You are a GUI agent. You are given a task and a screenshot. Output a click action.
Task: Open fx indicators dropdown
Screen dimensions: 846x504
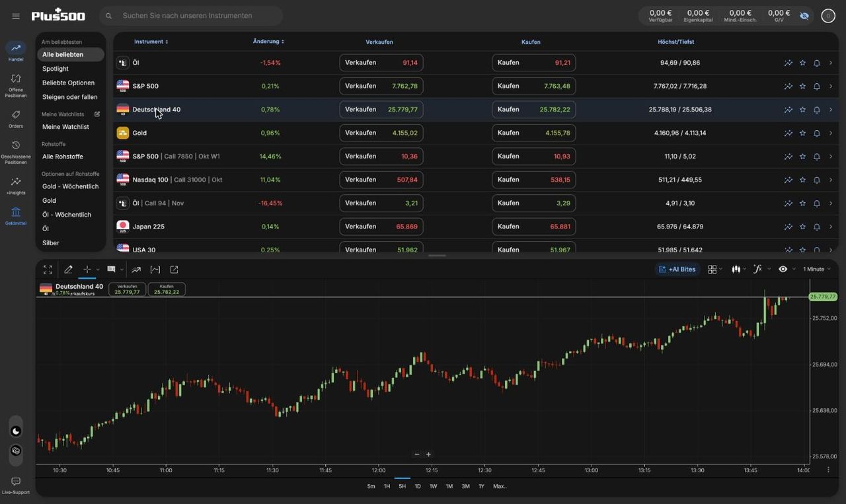[761, 270]
